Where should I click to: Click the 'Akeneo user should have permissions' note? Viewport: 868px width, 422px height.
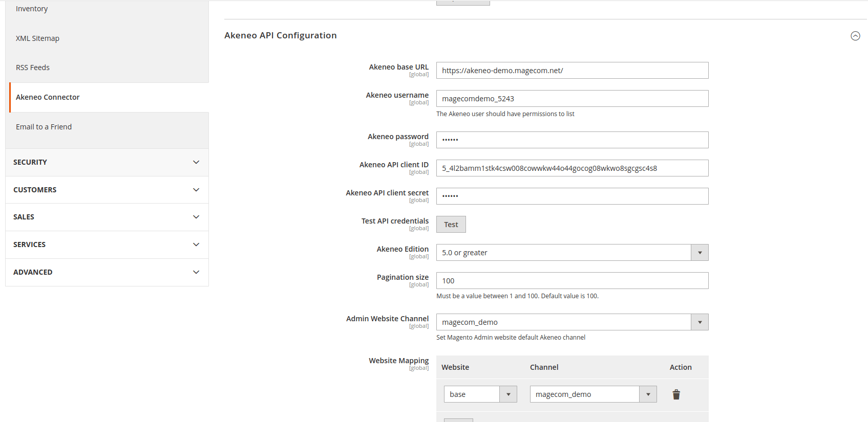click(x=505, y=114)
